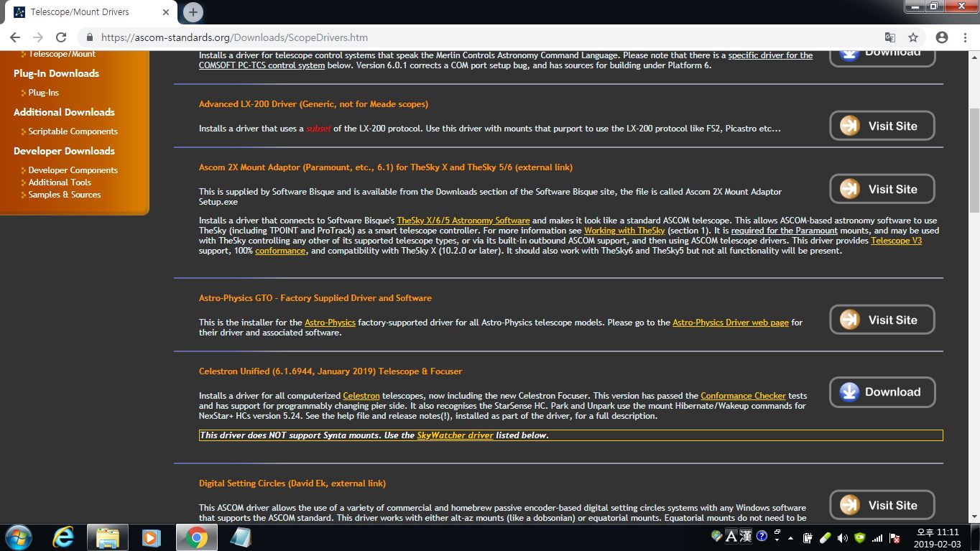Visit Site for Digital Setting Circles
980x551 pixels.
coord(882,505)
